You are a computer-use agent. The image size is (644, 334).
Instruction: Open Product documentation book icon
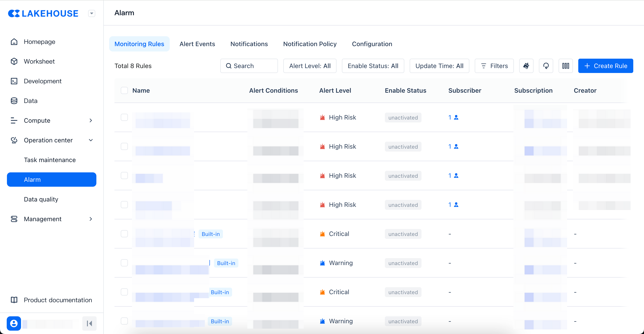pos(14,300)
